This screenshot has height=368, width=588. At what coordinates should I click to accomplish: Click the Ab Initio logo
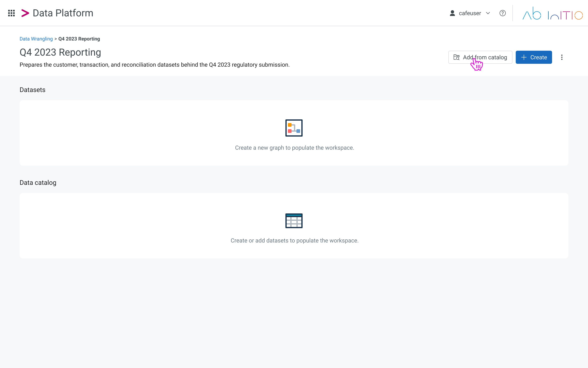click(x=552, y=13)
